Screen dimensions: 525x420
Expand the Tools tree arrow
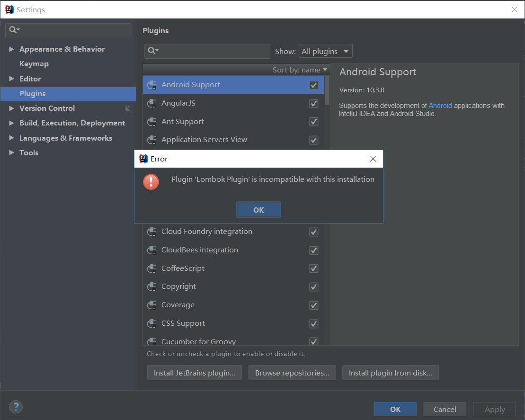pyautogui.click(x=11, y=152)
